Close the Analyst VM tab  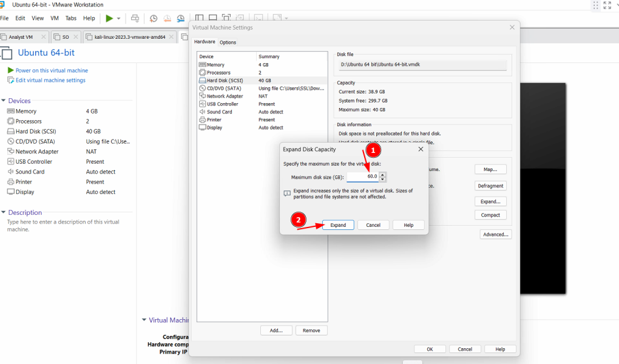(44, 37)
